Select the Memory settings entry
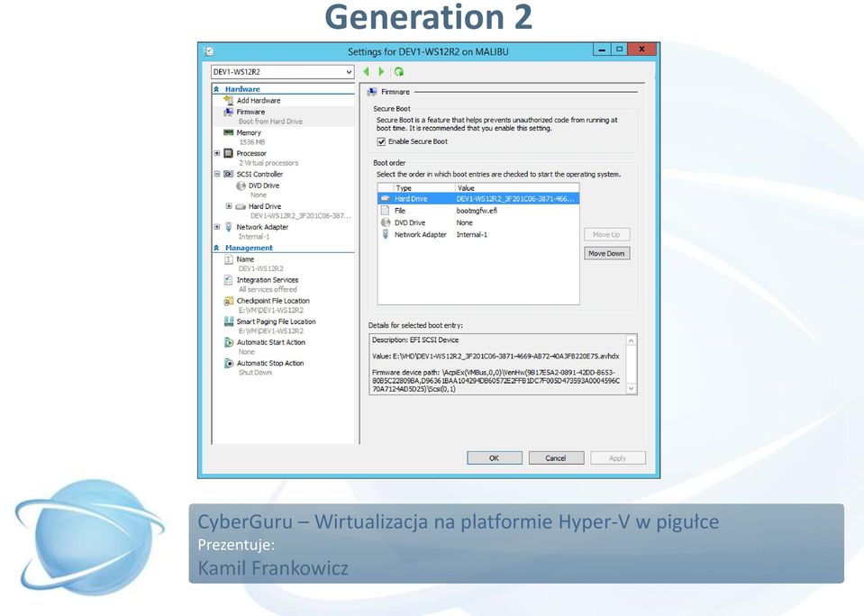The width and height of the screenshot is (864, 616). pyautogui.click(x=249, y=132)
